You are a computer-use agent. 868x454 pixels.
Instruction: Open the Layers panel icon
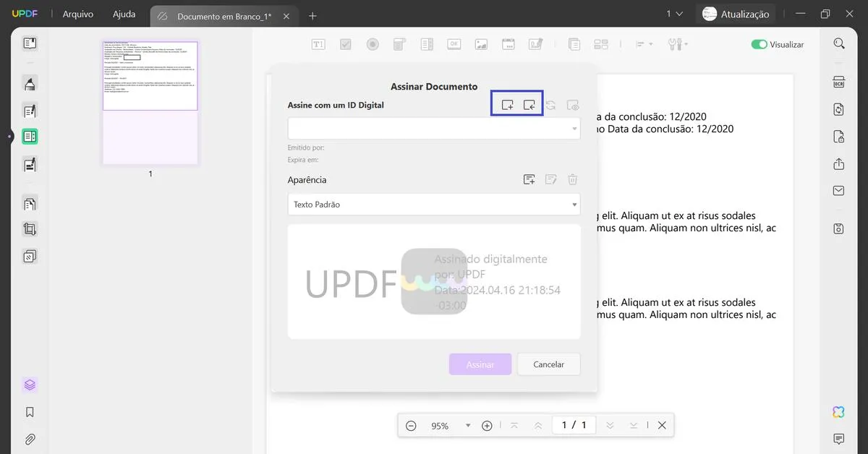(x=30, y=385)
